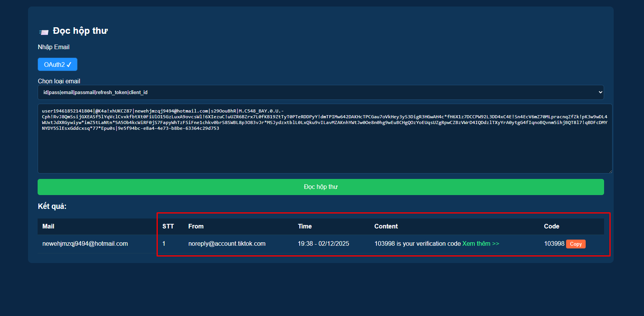The height and width of the screenshot is (316, 644).
Task: Click the noreply@account.tiktok.com sender cell
Action: tap(227, 244)
